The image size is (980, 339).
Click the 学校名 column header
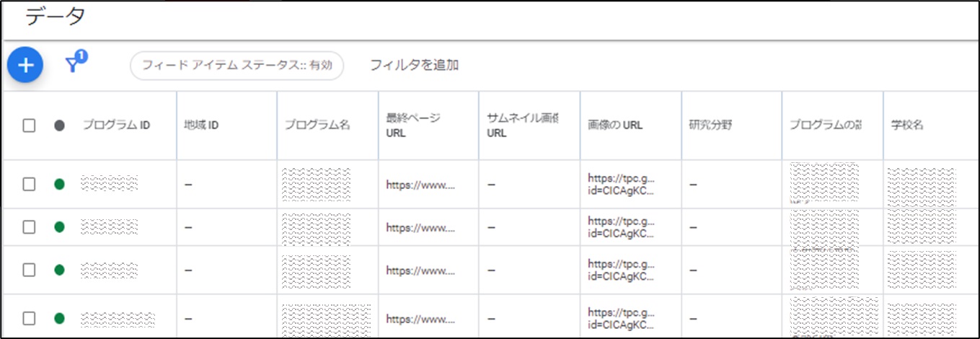[907, 126]
